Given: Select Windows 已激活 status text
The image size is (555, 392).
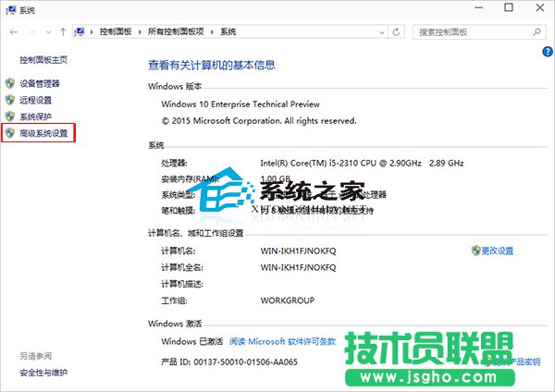Looking at the screenshot, I should click(x=192, y=341).
